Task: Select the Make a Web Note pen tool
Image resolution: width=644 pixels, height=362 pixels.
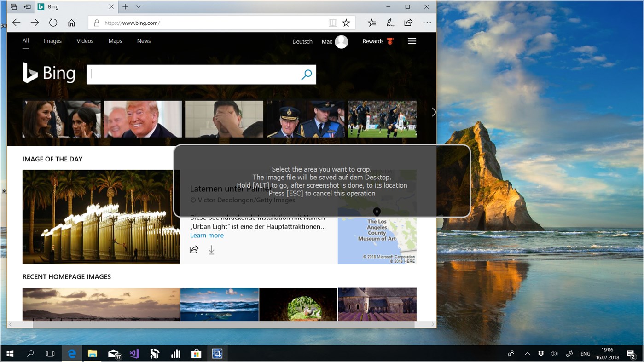Action: click(390, 23)
